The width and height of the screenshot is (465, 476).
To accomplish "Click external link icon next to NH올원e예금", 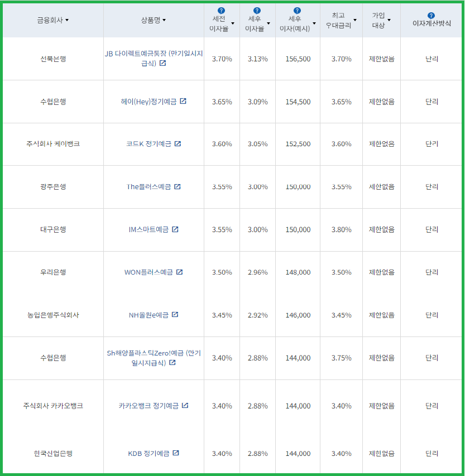I will [x=175, y=315].
